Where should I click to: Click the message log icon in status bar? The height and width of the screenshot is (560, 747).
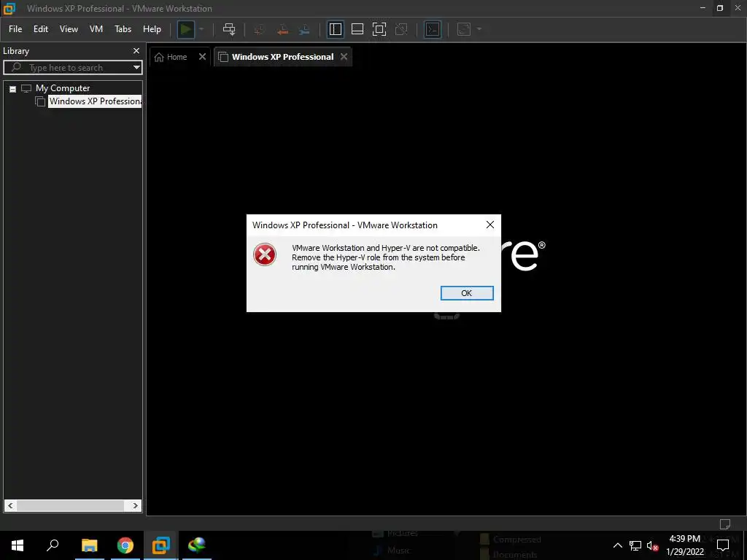[725, 524]
